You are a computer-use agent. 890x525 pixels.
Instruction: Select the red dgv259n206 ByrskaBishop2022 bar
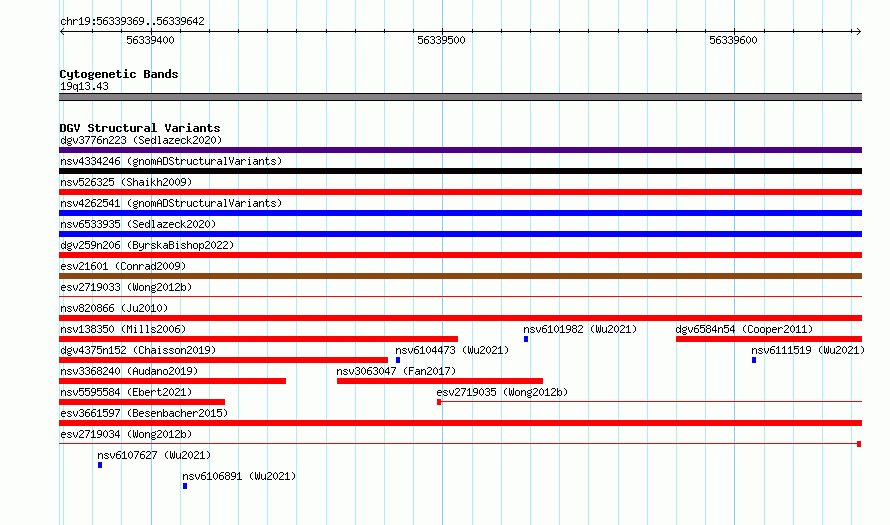click(x=460, y=255)
